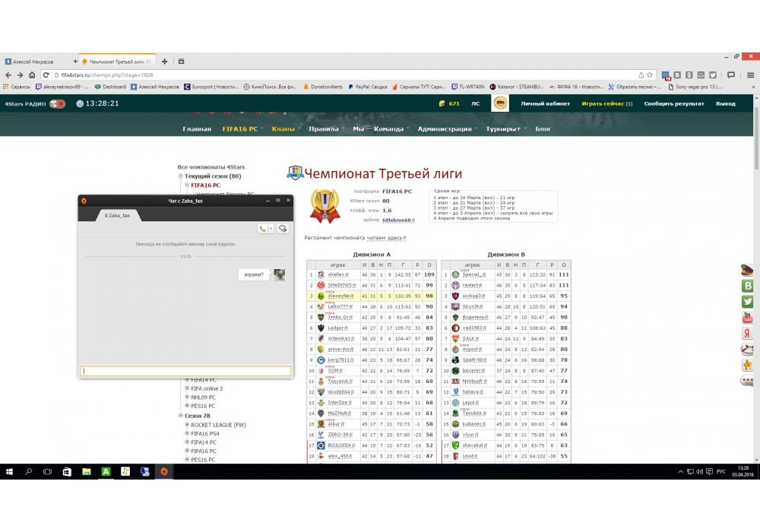Click the gold coins balance icon
The height and width of the screenshot is (532, 760).
[442, 103]
